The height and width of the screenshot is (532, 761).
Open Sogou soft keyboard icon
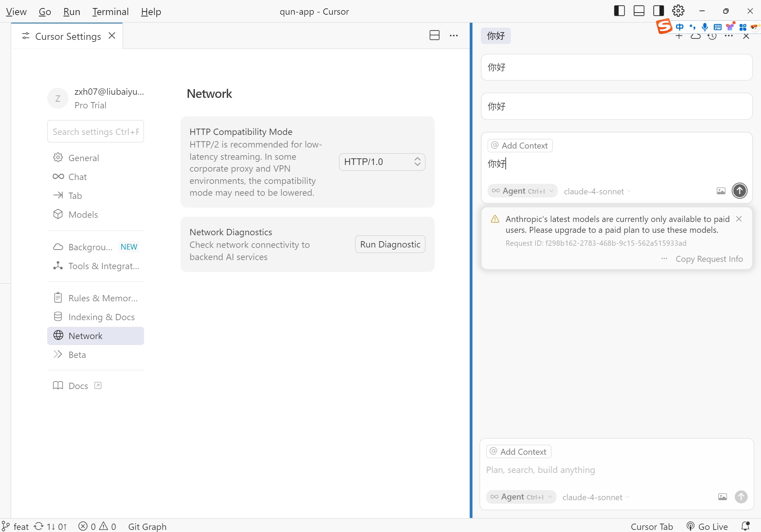click(717, 27)
